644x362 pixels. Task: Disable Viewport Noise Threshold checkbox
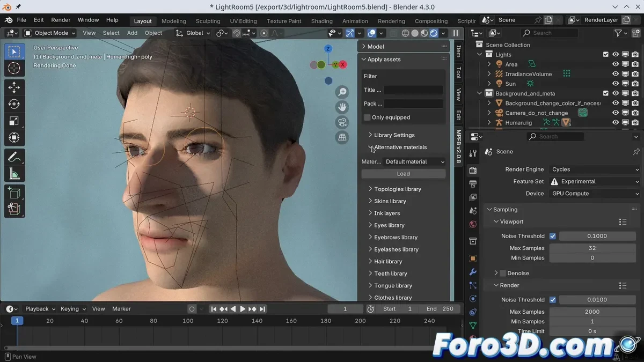click(x=553, y=236)
